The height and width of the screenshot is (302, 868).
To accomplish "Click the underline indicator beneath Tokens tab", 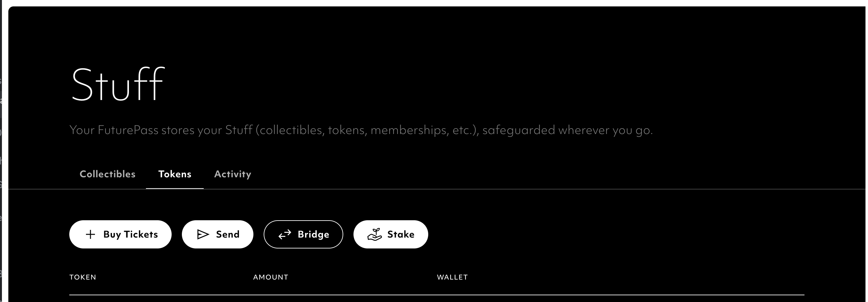I will coord(174,189).
